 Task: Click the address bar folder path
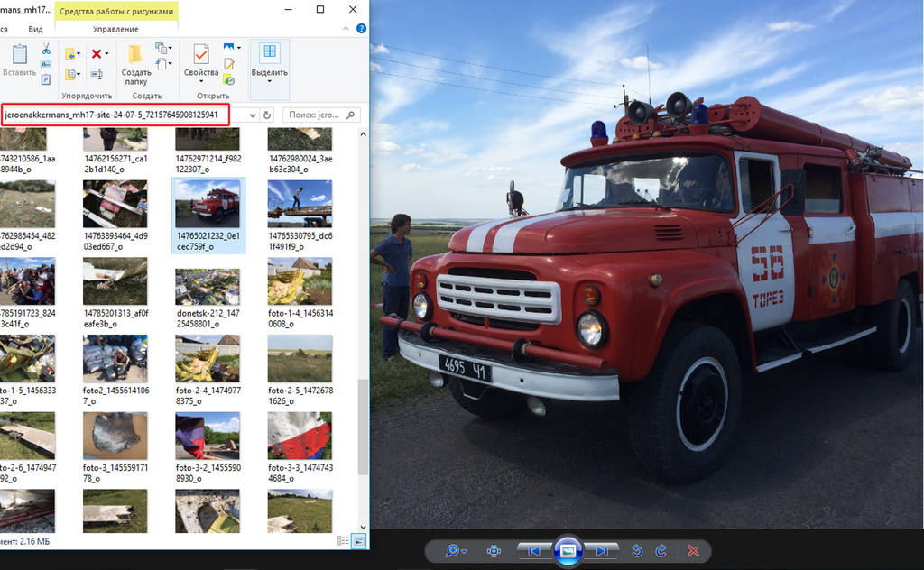(111, 115)
